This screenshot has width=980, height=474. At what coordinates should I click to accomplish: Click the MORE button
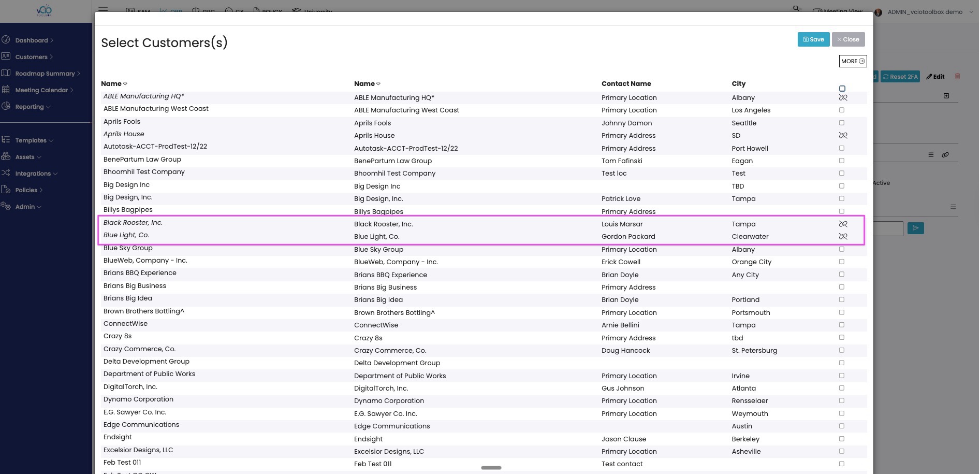click(853, 61)
